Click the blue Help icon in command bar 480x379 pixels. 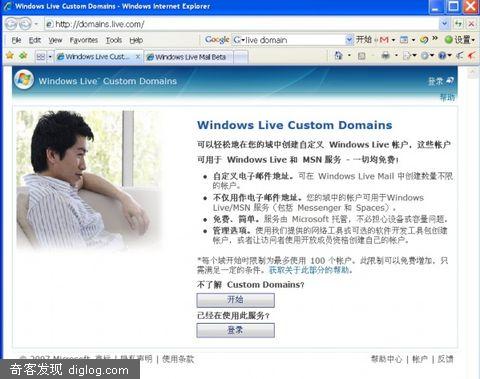445,56
